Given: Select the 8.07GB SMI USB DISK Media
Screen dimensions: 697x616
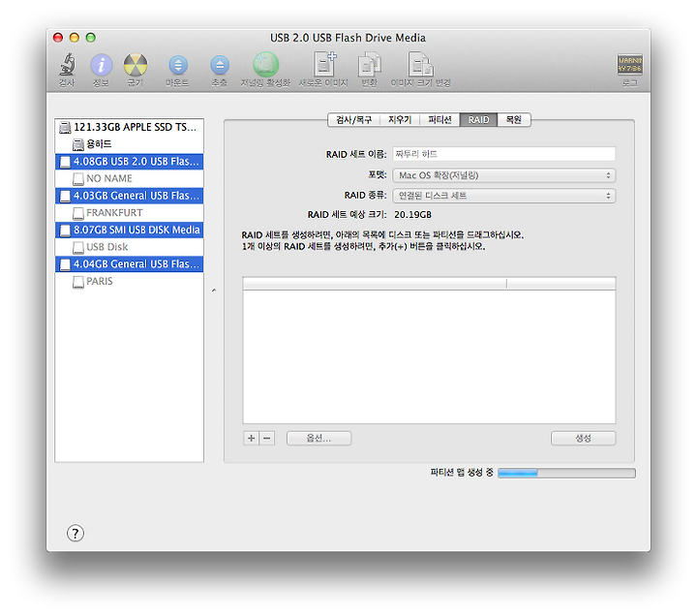Looking at the screenshot, I should (x=130, y=230).
